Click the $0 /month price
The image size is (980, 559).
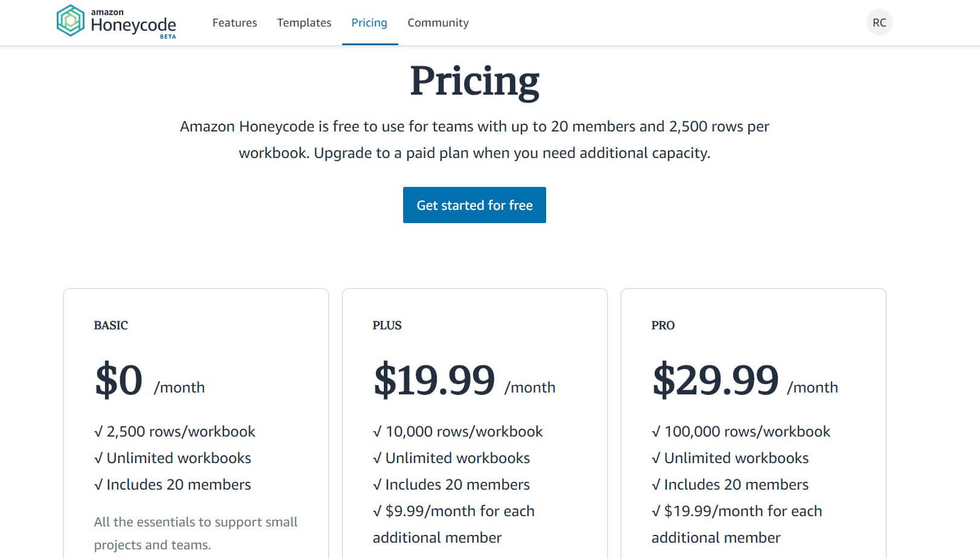tap(150, 381)
